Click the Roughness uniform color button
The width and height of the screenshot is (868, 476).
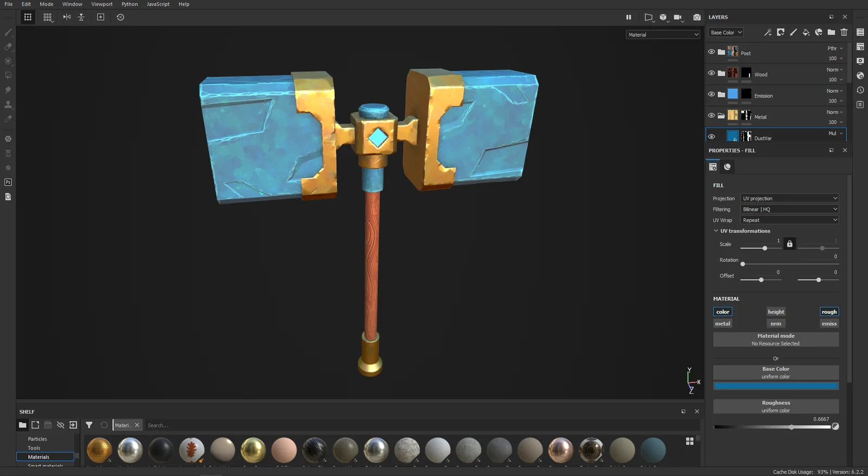pyautogui.click(x=776, y=407)
